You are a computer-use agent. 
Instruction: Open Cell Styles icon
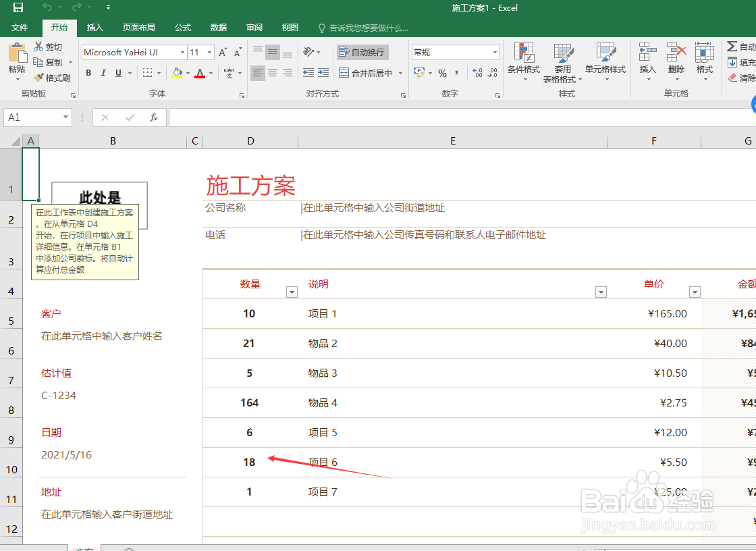tap(605, 53)
